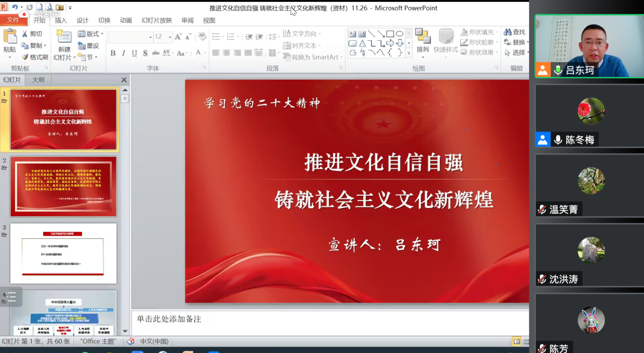The image size is (644, 353).
Task: Toggle Italic formatting
Action: [123, 53]
